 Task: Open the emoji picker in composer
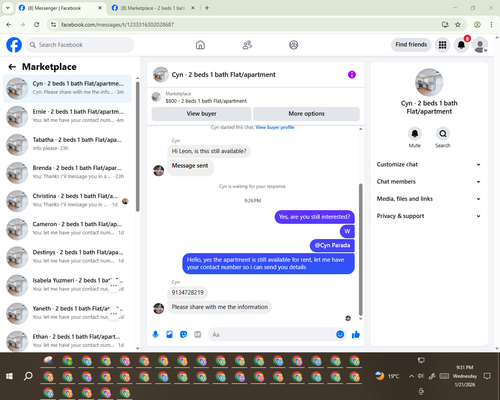pyautogui.click(x=340, y=334)
